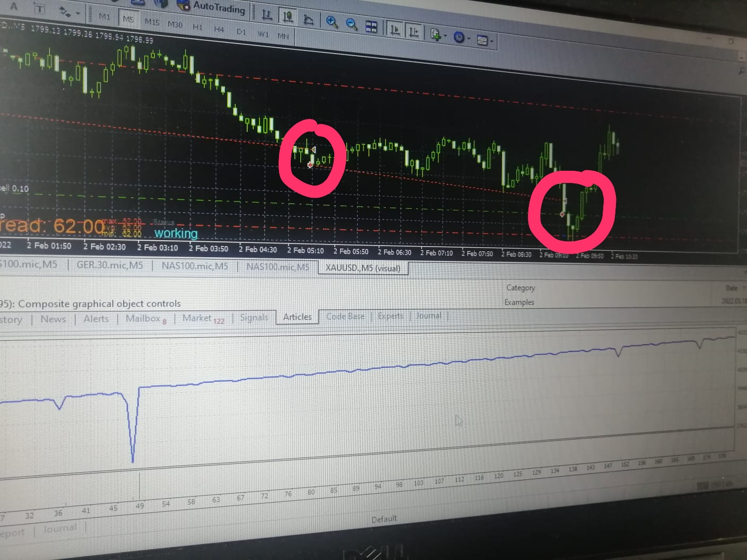Toggle the chart shift icon
Screen dimensions: 747x560
click(x=414, y=32)
